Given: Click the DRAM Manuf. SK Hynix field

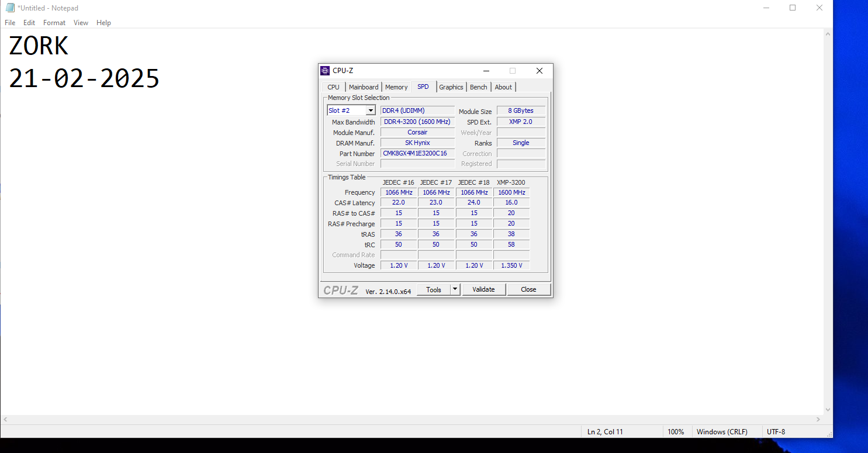Looking at the screenshot, I should coord(417,143).
